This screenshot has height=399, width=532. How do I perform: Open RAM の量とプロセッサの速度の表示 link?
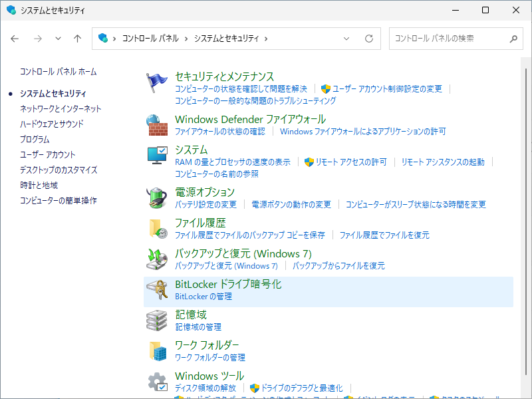pos(232,162)
